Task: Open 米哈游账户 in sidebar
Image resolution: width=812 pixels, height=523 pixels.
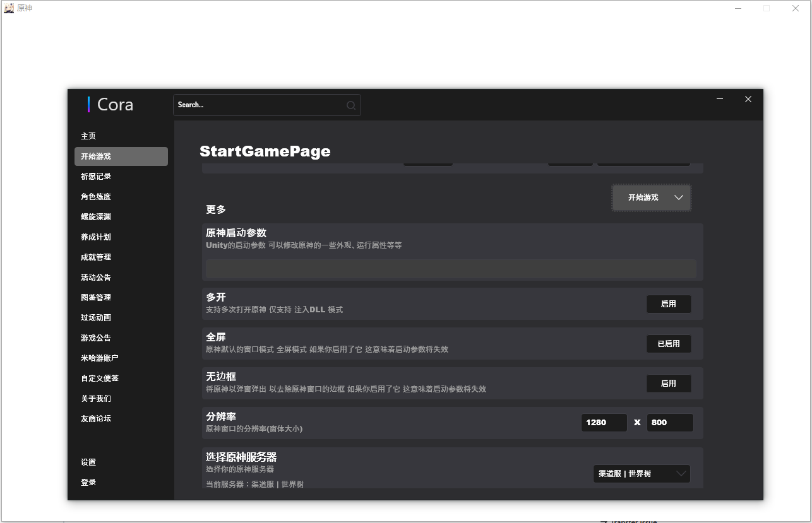Action: (121, 358)
